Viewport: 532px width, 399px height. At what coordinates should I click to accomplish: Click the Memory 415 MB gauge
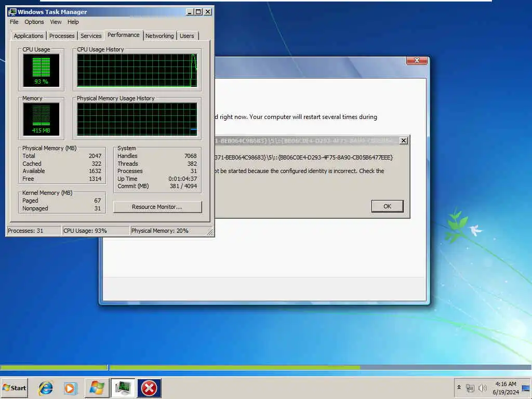coord(41,119)
